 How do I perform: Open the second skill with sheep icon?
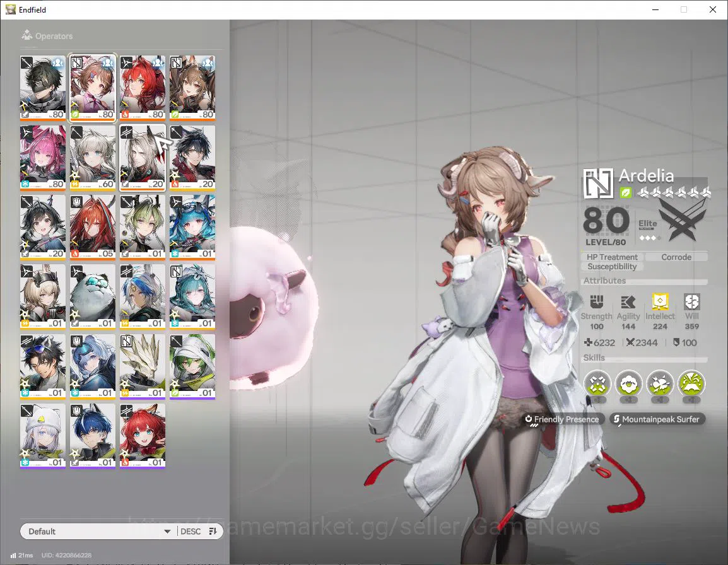(x=628, y=383)
